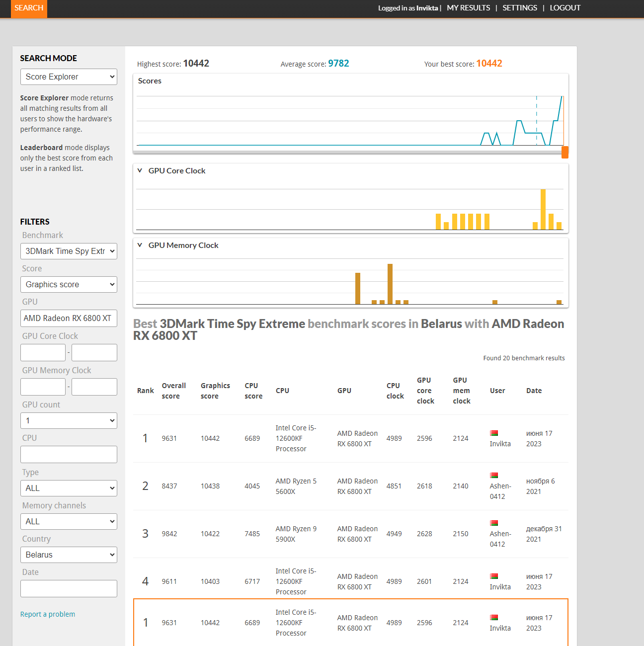644x646 pixels.
Task: Click AMD Ryzen 9 5900X cell
Action: (296, 534)
